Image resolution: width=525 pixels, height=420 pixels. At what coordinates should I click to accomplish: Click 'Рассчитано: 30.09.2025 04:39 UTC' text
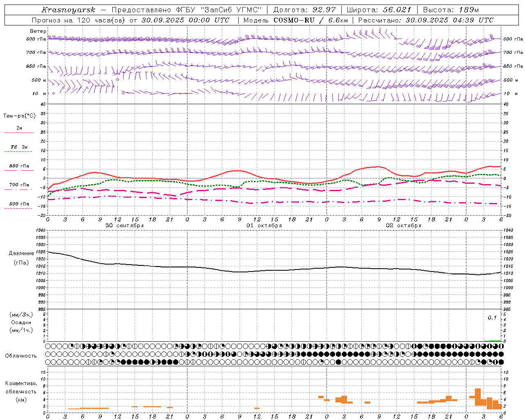pos(426,20)
